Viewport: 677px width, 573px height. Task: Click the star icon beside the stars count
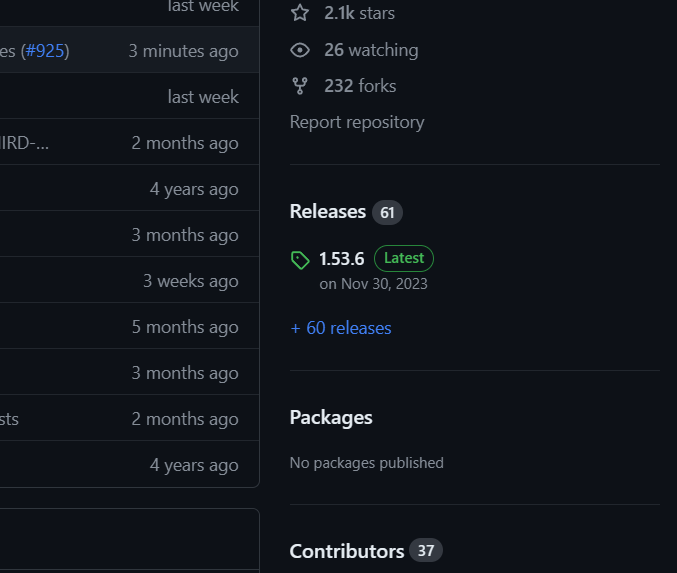(x=299, y=13)
